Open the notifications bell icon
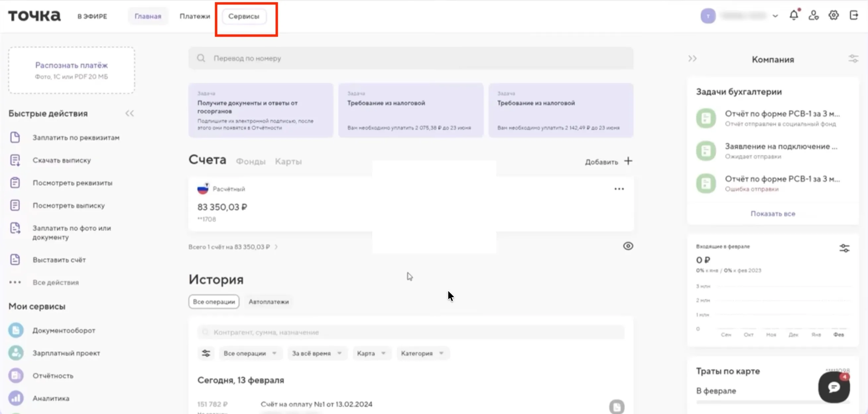The image size is (868, 414). click(793, 16)
